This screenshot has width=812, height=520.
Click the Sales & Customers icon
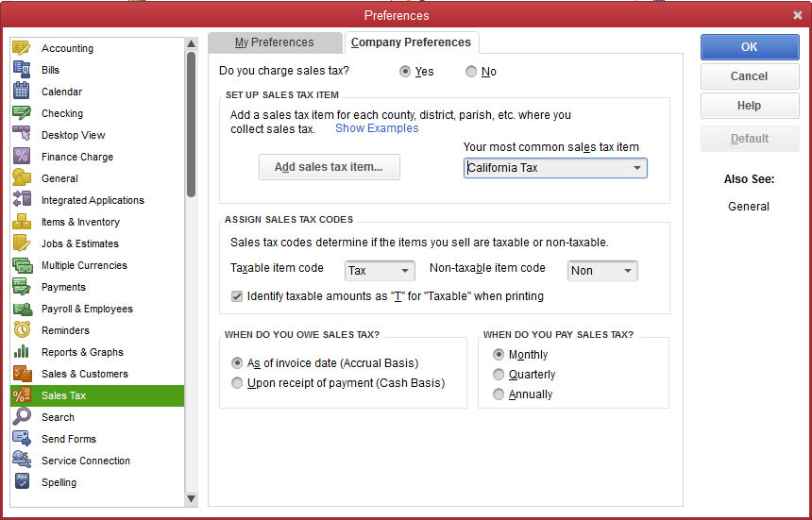[x=22, y=374]
